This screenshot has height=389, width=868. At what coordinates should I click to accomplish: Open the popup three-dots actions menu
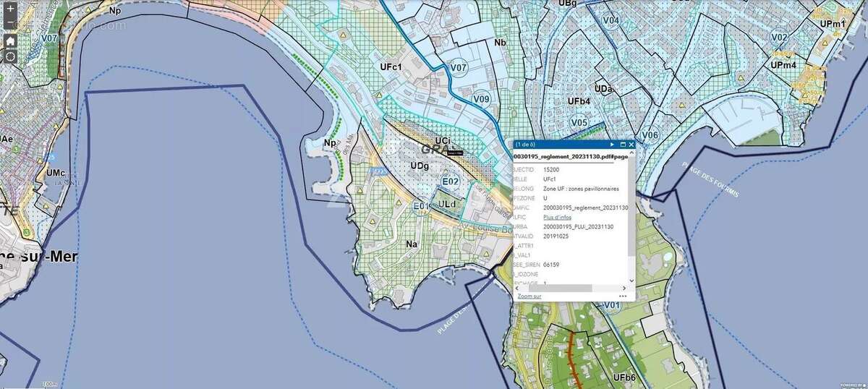[623, 296]
